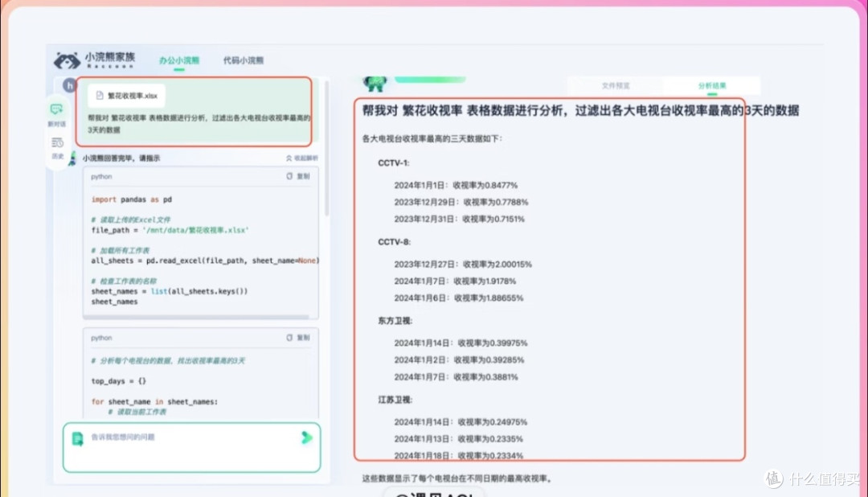Collapse analysis with 收起解析
Viewport: 868px width, 497px height.
click(301, 158)
